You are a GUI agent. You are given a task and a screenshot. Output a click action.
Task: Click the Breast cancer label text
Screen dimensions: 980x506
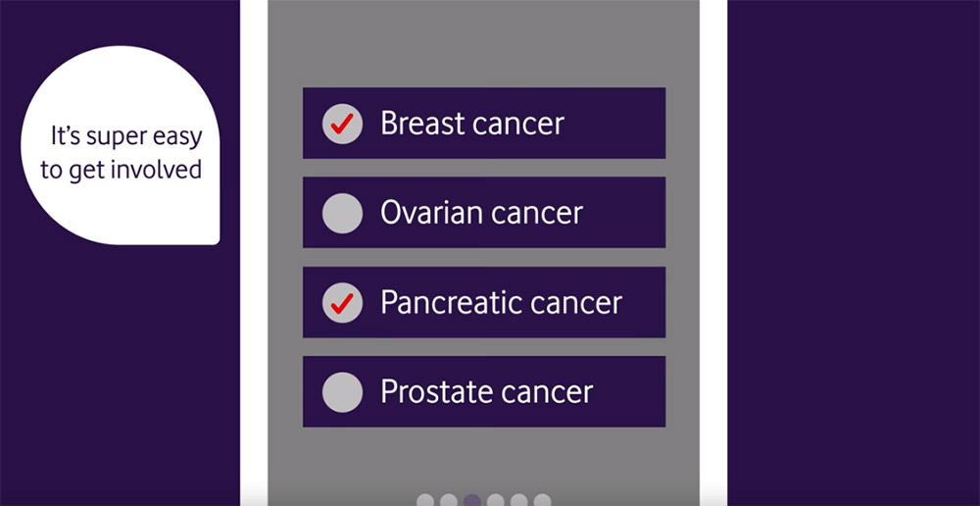(471, 124)
